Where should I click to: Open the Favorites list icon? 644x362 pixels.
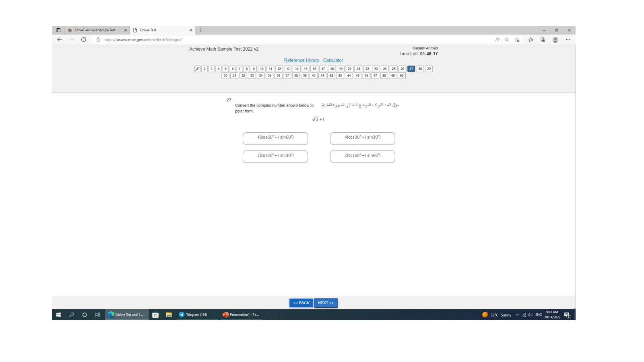tap(531, 39)
